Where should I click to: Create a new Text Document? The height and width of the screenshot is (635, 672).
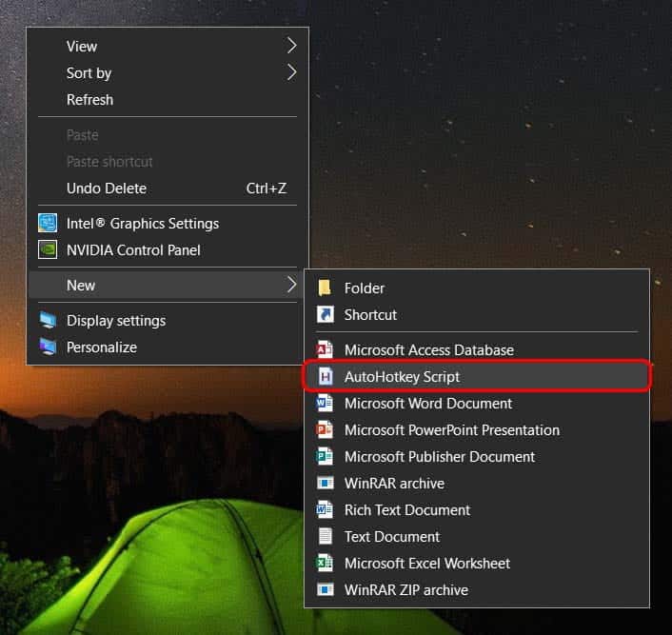click(477, 536)
